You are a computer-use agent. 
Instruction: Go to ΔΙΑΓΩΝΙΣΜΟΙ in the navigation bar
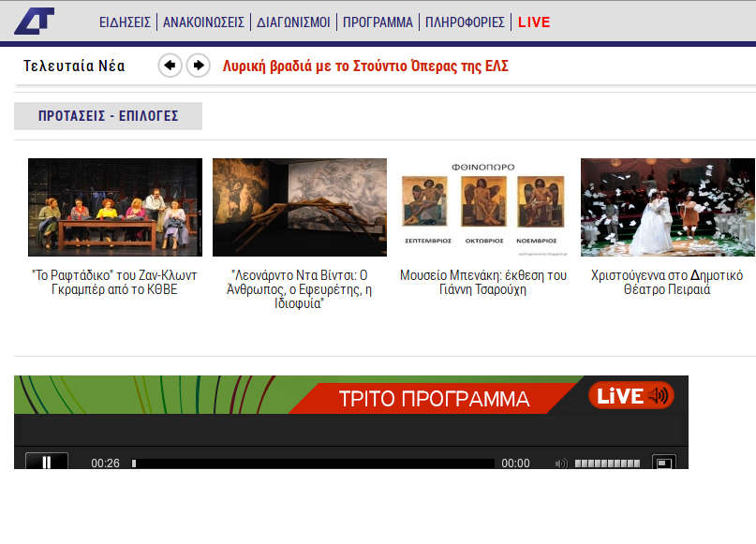pyautogui.click(x=293, y=22)
